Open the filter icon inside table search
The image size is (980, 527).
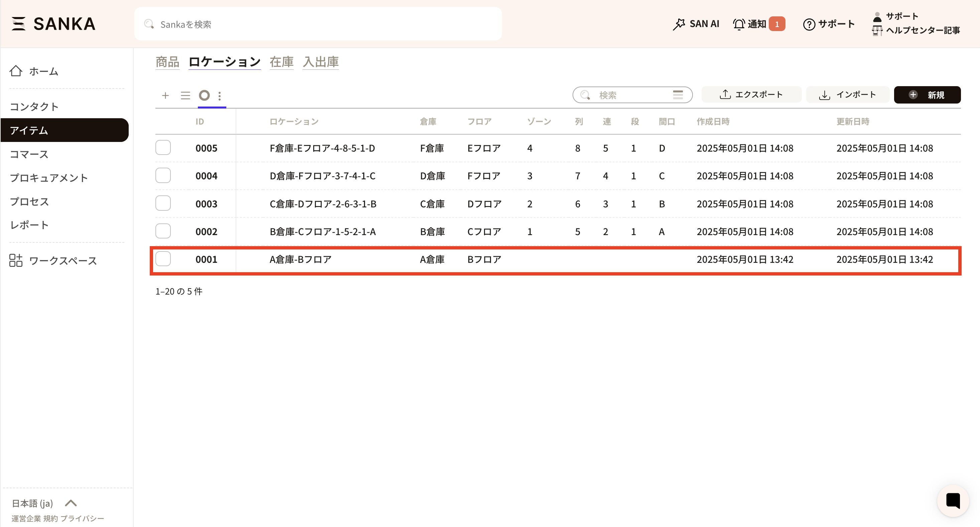pos(678,95)
